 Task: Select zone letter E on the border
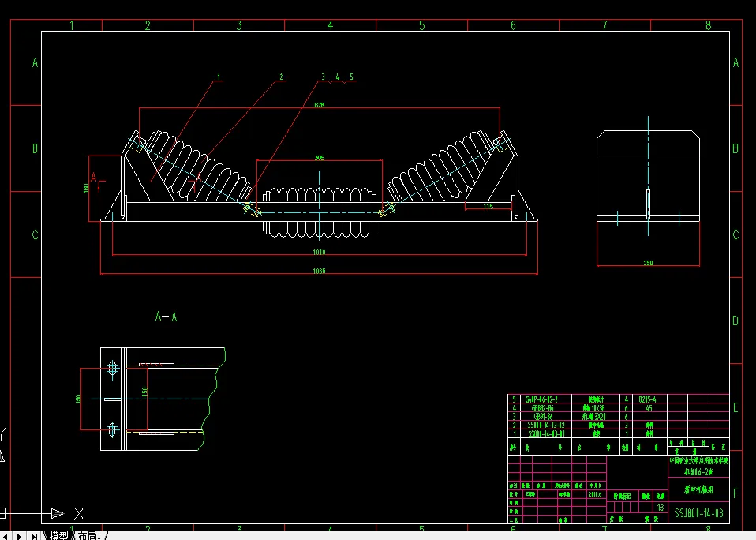735,408
